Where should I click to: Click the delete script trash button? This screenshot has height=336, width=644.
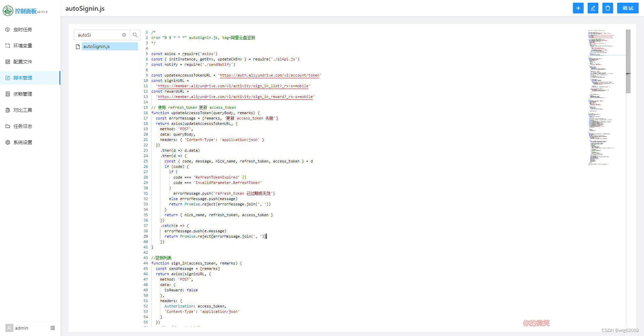(x=607, y=8)
